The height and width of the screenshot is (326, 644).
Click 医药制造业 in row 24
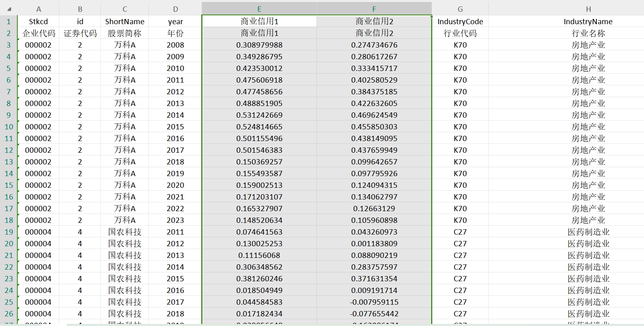tap(588, 290)
